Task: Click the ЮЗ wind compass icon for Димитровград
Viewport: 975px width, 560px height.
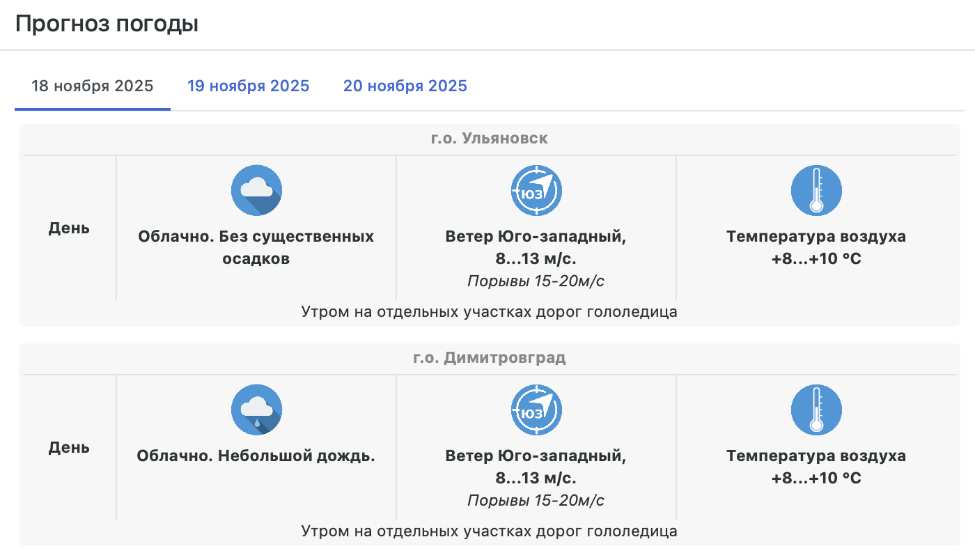Action: pyautogui.click(x=536, y=410)
